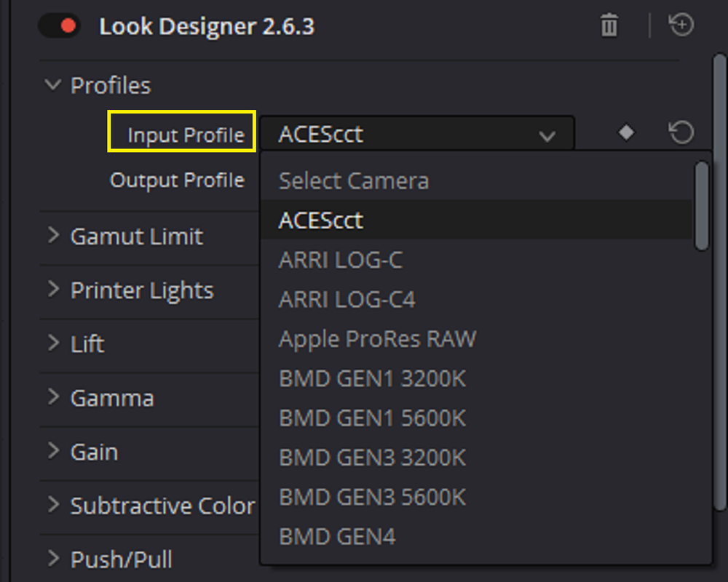Pick BMD GEN3 5600K option
This screenshot has height=582, width=728.
pyautogui.click(x=476, y=497)
